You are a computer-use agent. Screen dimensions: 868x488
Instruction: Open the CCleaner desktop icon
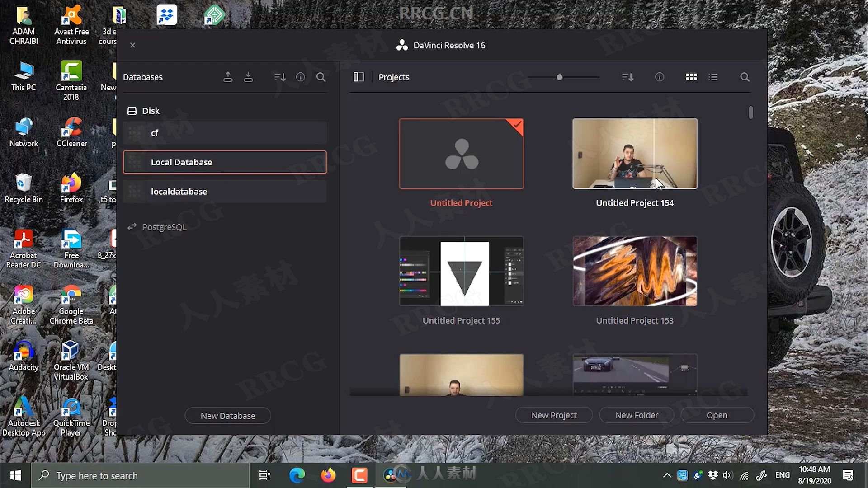pos(71,132)
